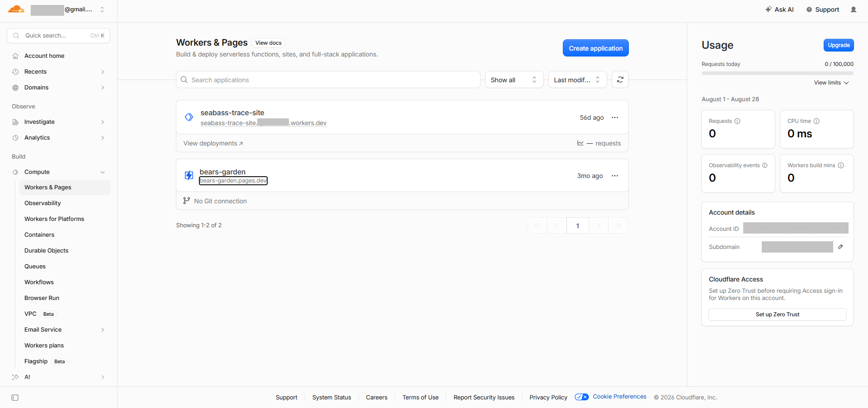Viewport: 868px width, 408px height.
Task: Click the CPU time info icon
Action: (816, 121)
